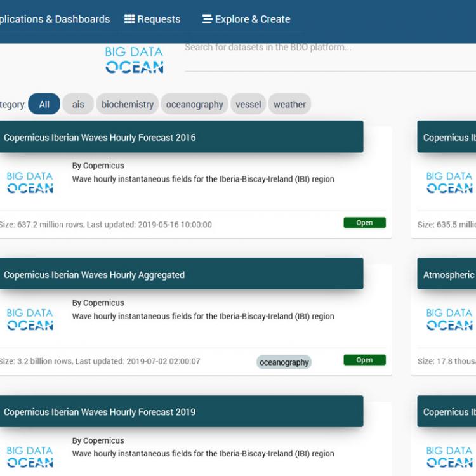Click Open button on Hourly Aggregated card

[364, 360]
